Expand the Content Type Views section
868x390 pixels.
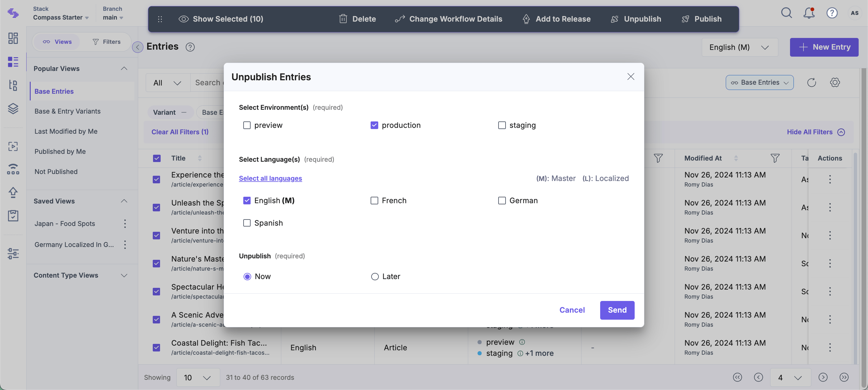tap(124, 275)
